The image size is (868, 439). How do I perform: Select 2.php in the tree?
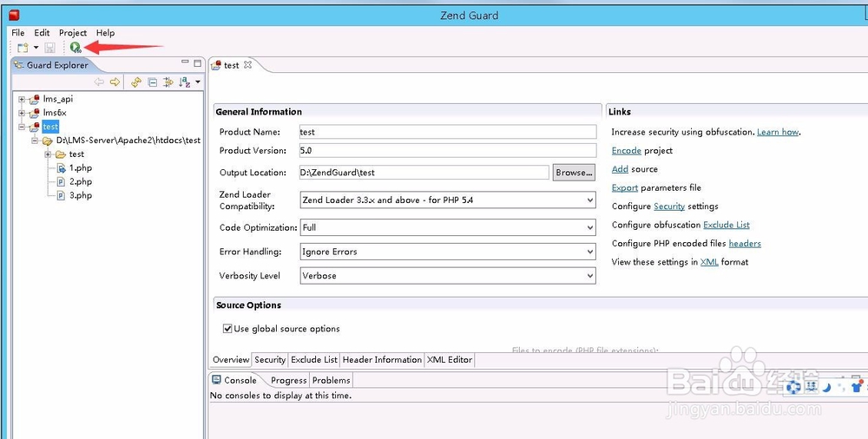80,182
